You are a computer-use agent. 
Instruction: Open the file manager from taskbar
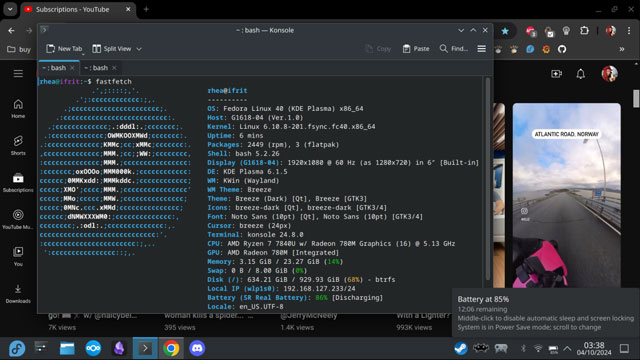click(x=67, y=349)
